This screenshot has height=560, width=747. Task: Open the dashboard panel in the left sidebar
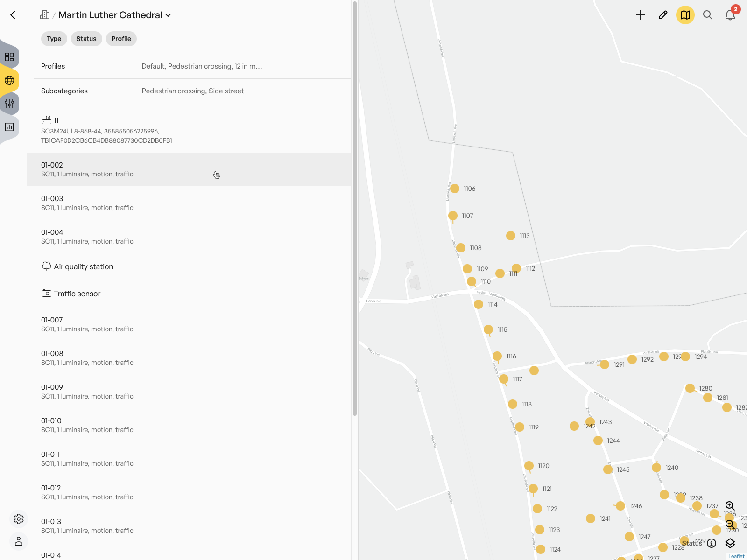pos(9,57)
